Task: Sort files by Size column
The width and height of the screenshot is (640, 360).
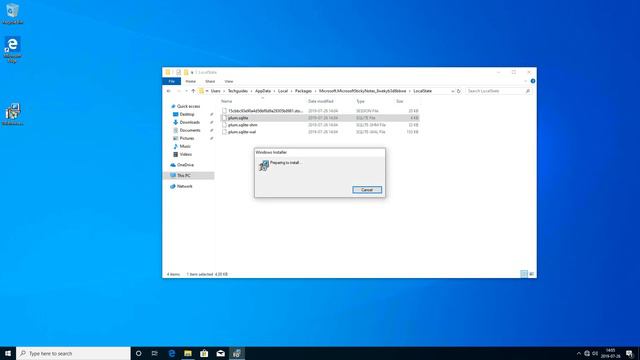Action: [x=400, y=101]
